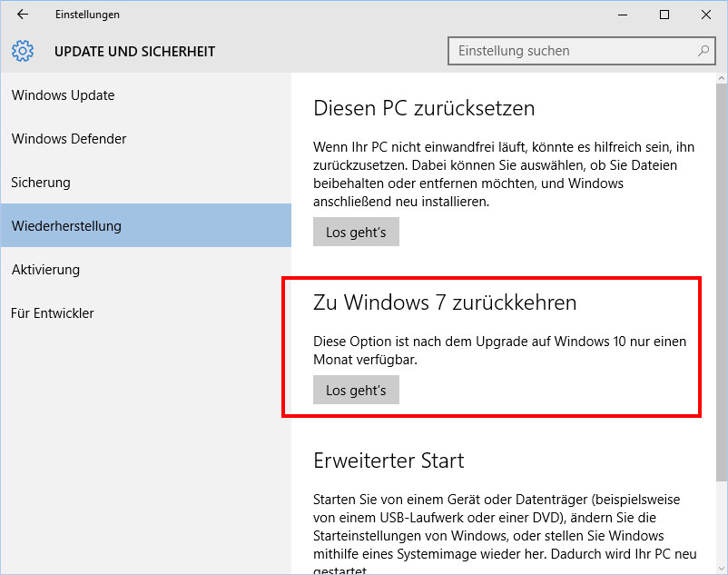The image size is (728, 575).
Task: Click the back arrow icon
Action: click(23, 15)
